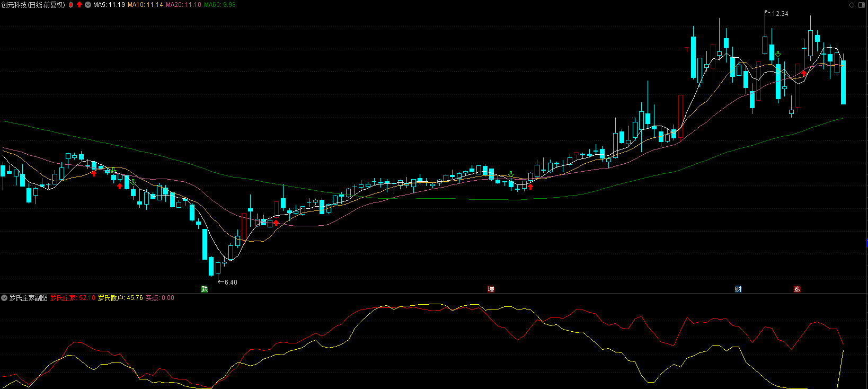Screen dimensions: 868x389
Task: Click the 12.34 high price label
Action: pos(780,14)
